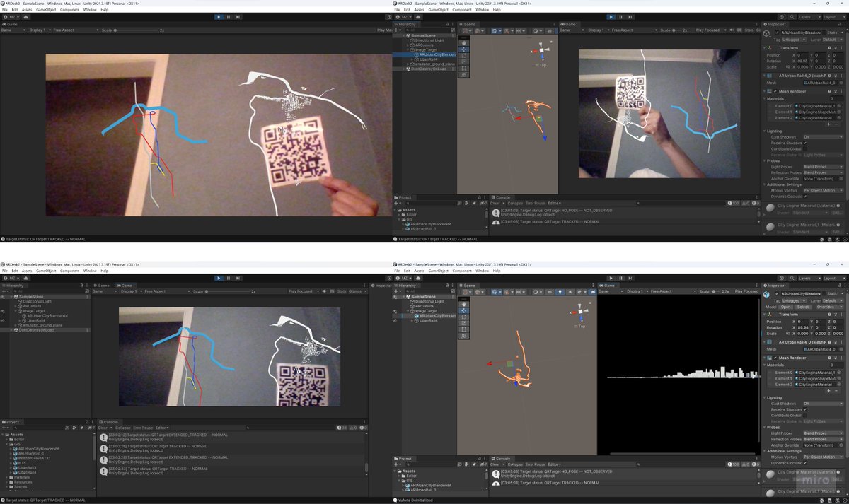The height and width of the screenshot is (504, 849).
Task: Select Console tab in window listing BeezierCurveATX1
Action: [x=110, y=422]
